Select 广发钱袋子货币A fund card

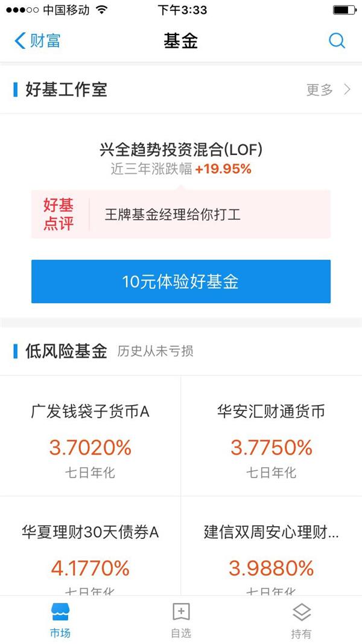point(91,436)
